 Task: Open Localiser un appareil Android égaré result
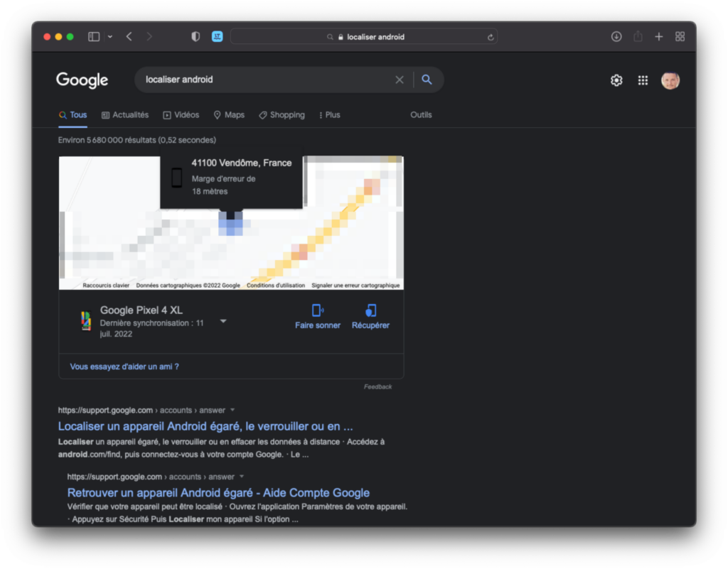(x=205, y=426)
